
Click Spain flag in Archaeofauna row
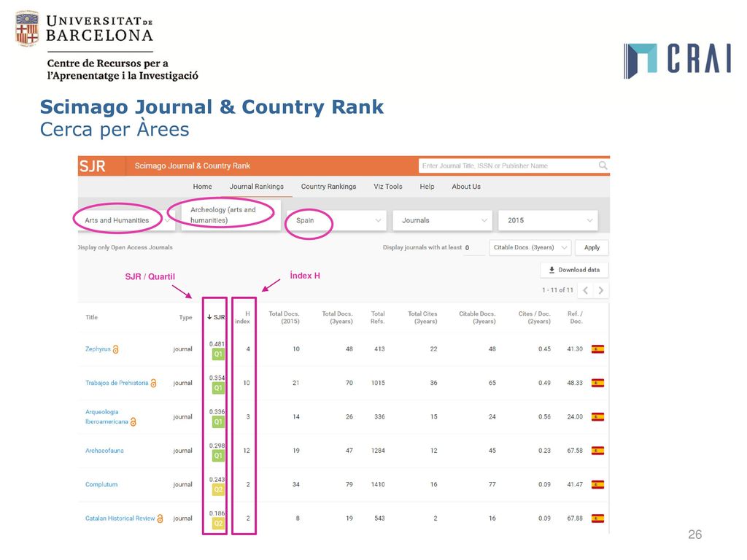(x=597, y=451)
